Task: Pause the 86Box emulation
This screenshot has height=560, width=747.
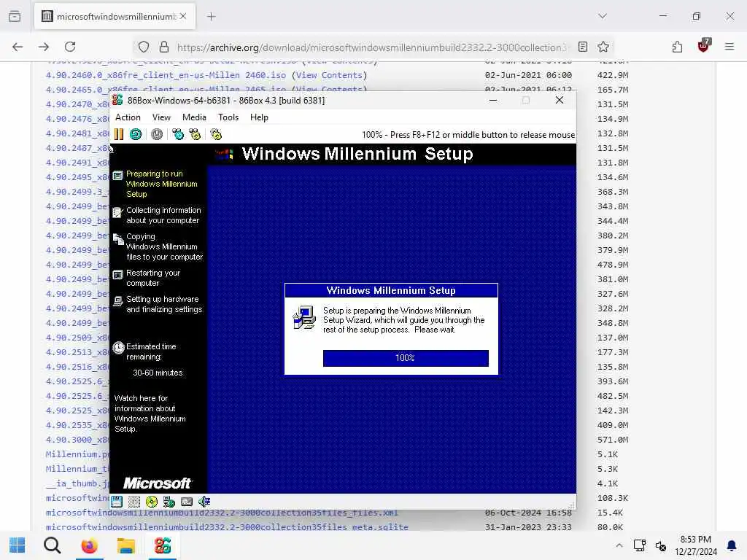Action: coord(119,134)
